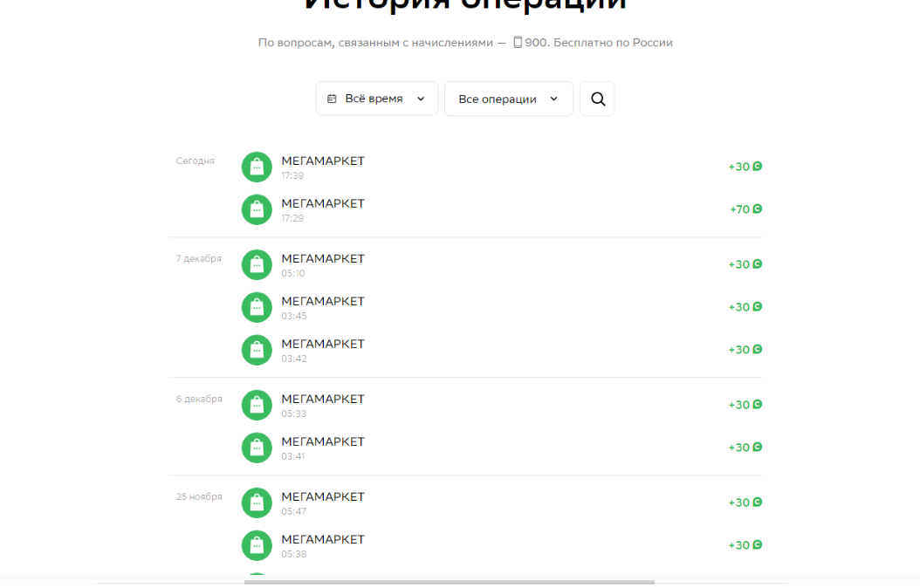Select the 05:10 Megamarket bag icon

pyautogui.click(x=257, y=265)
